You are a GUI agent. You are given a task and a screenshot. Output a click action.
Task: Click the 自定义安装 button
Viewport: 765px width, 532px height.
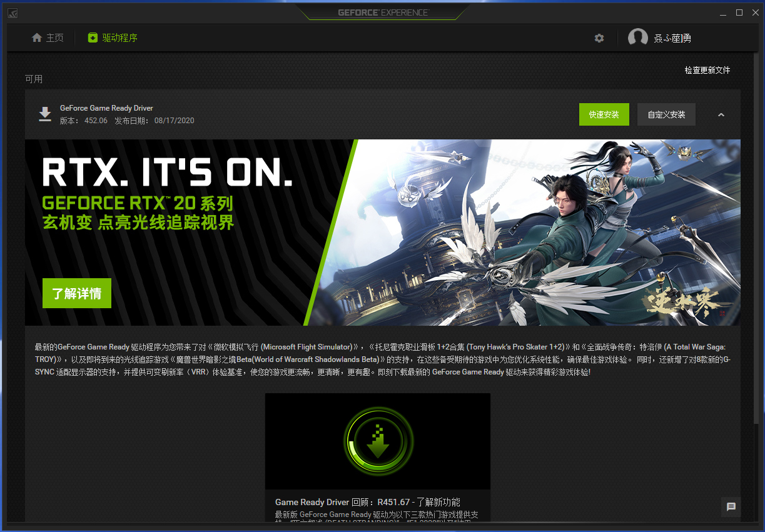(666, 114)
